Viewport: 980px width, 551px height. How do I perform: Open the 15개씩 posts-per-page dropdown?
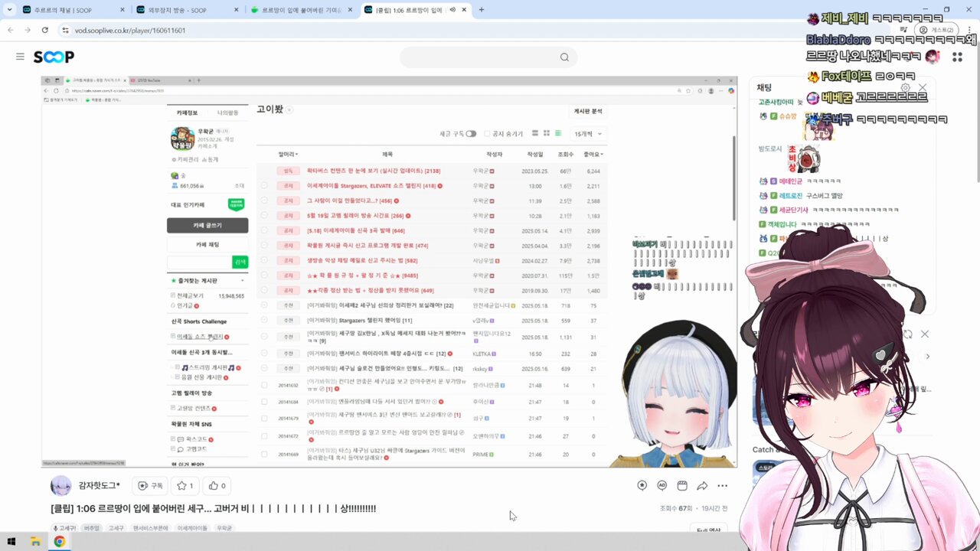pos(587,133)
